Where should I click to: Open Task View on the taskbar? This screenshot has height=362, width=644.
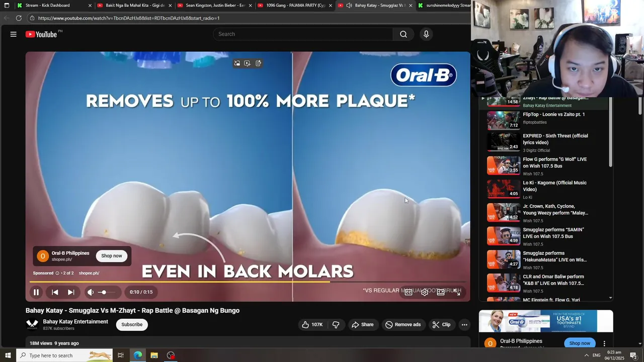click(x=121, y=355)
